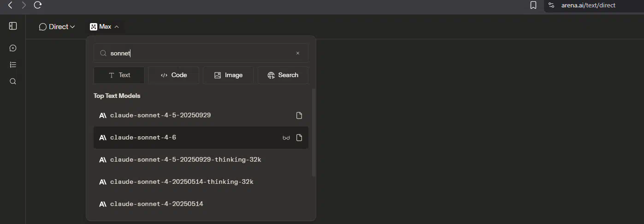Open the leaderboard list icon in sidebar
Screen dimensions: 644x224
point(13,65)
